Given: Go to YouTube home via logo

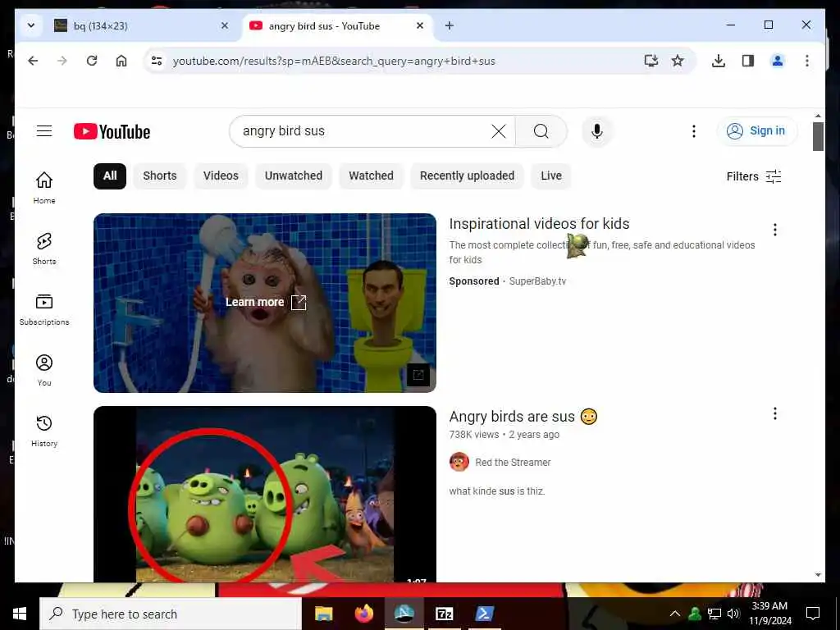Looking at the screenshot, I should pyautogui.click(x=112, y=131).
